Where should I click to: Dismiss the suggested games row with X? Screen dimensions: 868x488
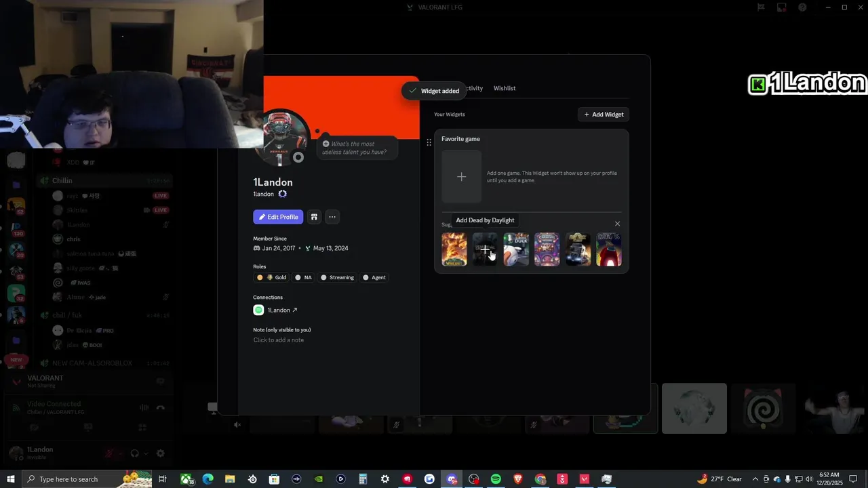point(617,224)
